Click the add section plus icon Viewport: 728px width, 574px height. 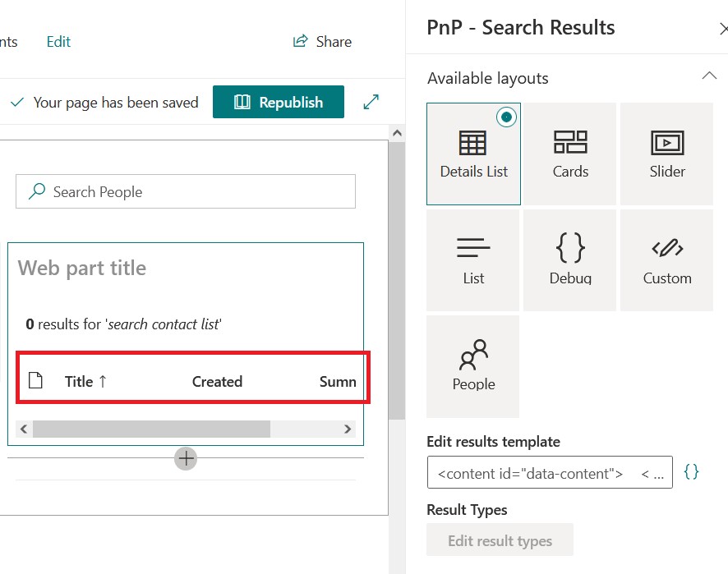click(x=187, y=457)
